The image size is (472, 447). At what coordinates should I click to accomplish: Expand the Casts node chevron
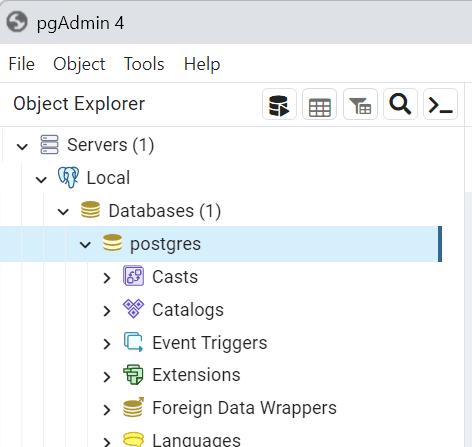(107, 278)
